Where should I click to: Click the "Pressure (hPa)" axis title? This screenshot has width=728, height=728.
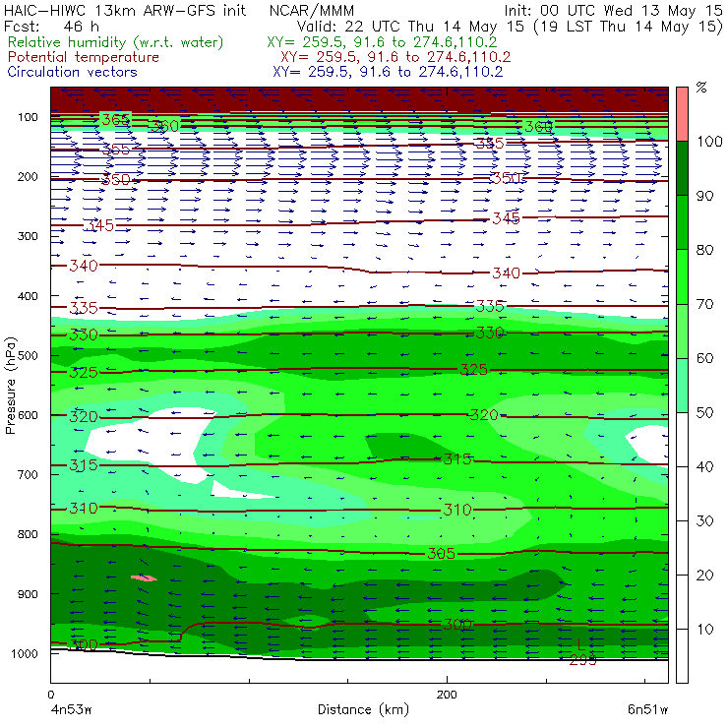click(10, 386)
